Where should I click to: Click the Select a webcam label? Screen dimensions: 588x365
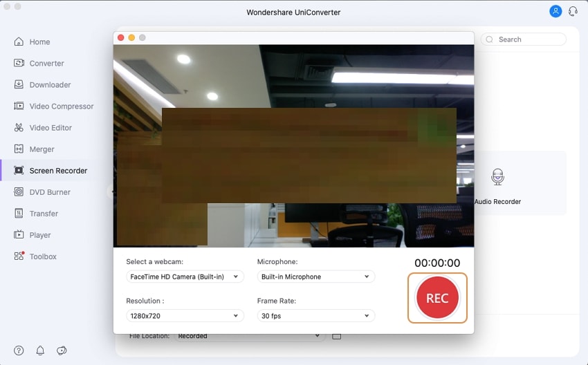[154, 261]
